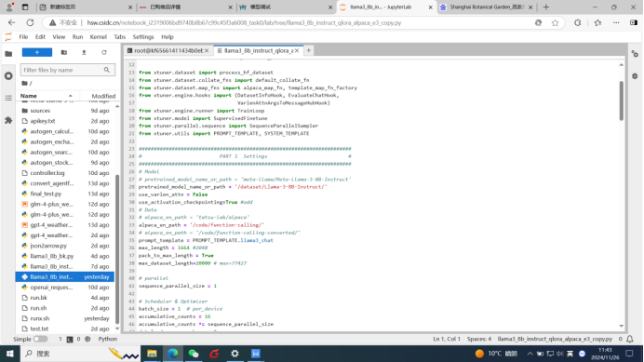Select openai_reques... file
This screenshot has height=362, width=644.
pos(66,288)
